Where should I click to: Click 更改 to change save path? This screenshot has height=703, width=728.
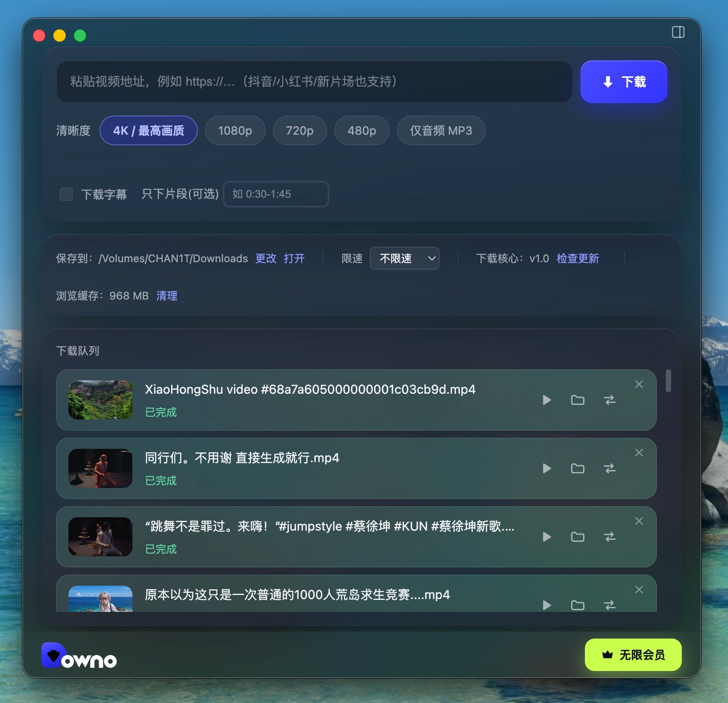[266, 258]
